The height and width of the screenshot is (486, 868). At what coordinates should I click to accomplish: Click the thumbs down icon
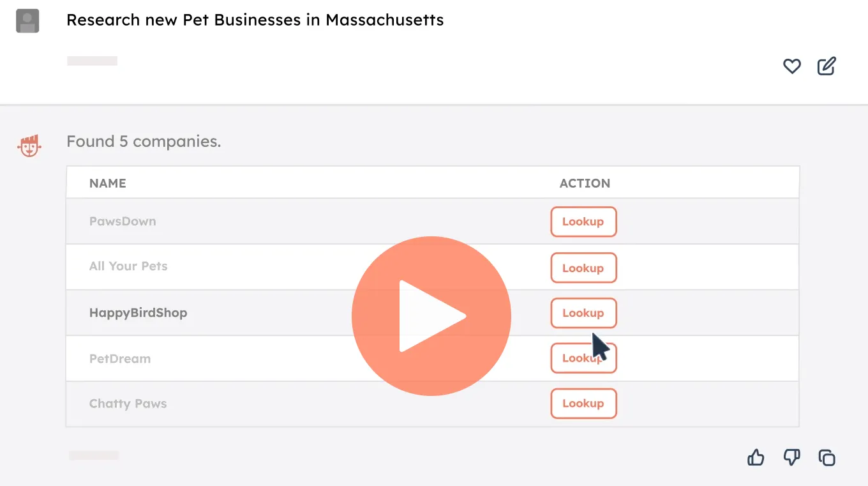tap(791, 457)
